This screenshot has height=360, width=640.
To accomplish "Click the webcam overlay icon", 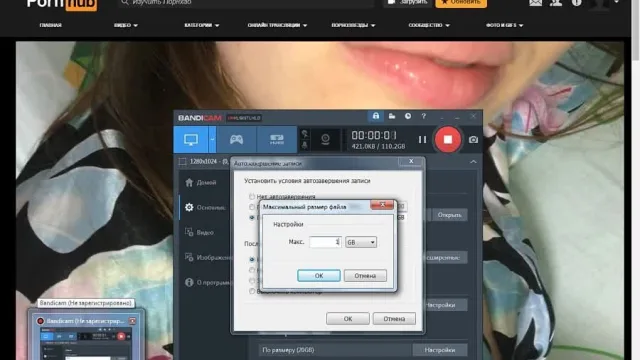I will pos(325,140).
